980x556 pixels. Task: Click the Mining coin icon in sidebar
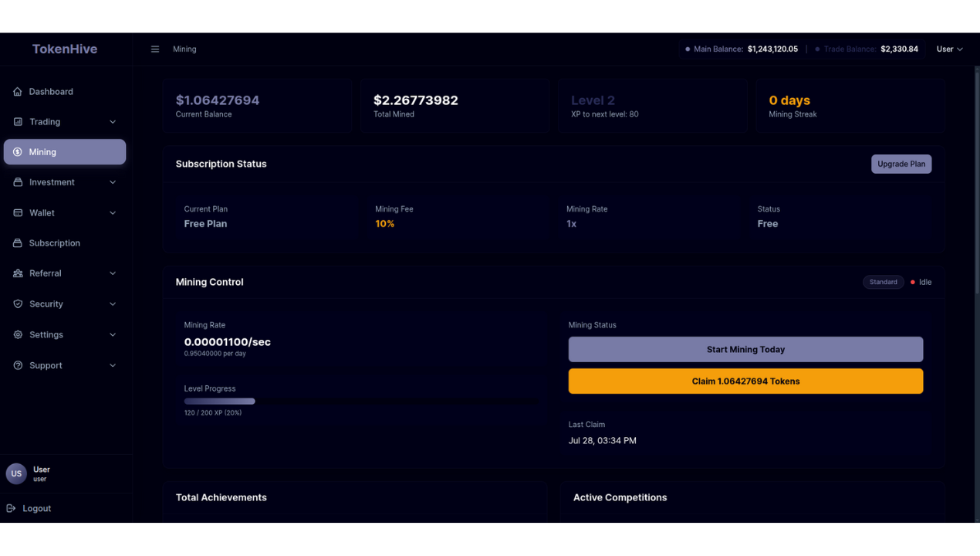click(x=18, y=152)
